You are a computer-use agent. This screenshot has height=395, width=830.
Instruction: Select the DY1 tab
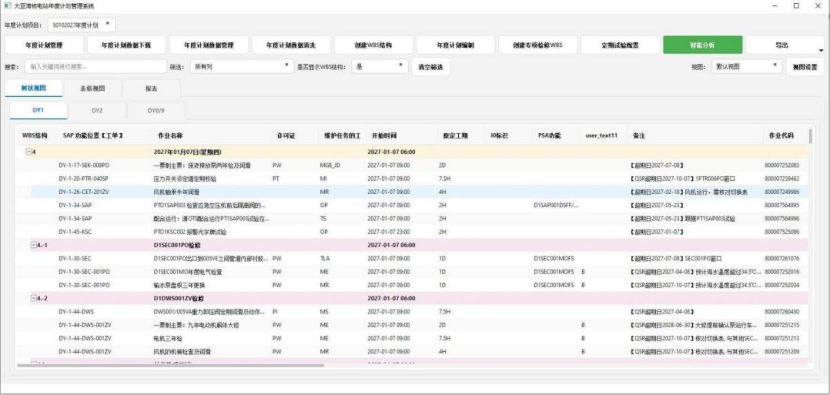click(x=39, y=111)
